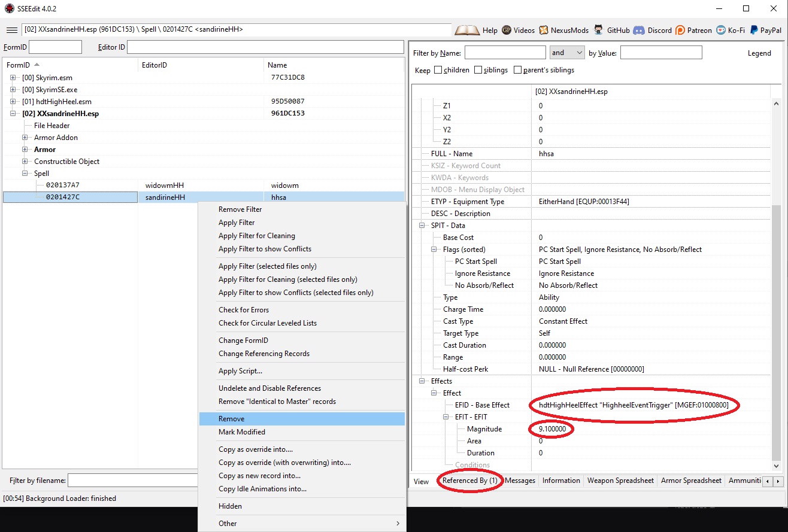Select Apply Filter for Cleaning
788x532 pixels.
click(302, 236)
